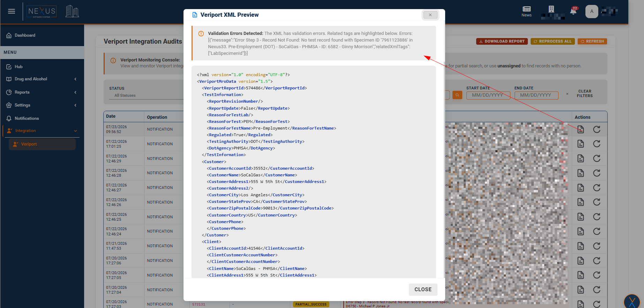644x308 pixels.
Task: Click the REPROCESS ALL button
Action: pyautogui.click(x=553, y=41)
